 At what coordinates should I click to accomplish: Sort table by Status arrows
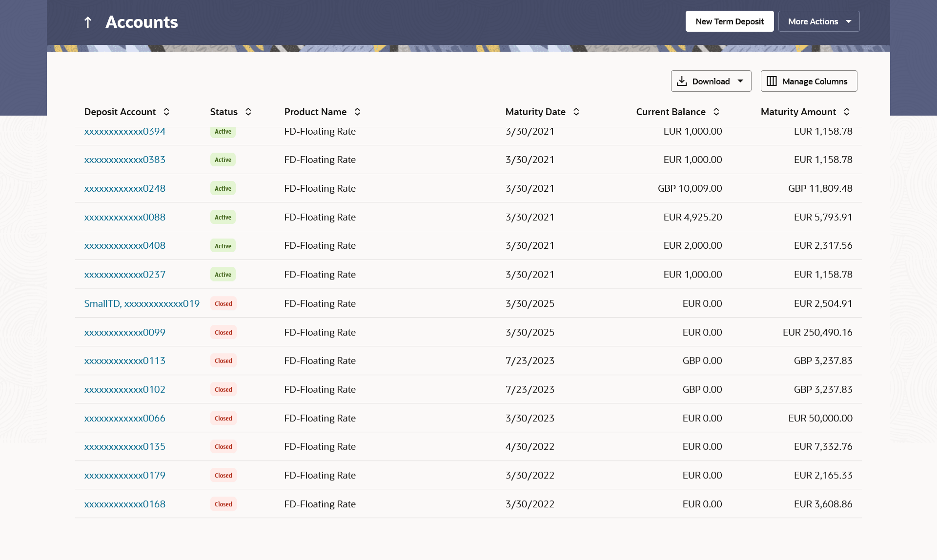pos(248,112)
